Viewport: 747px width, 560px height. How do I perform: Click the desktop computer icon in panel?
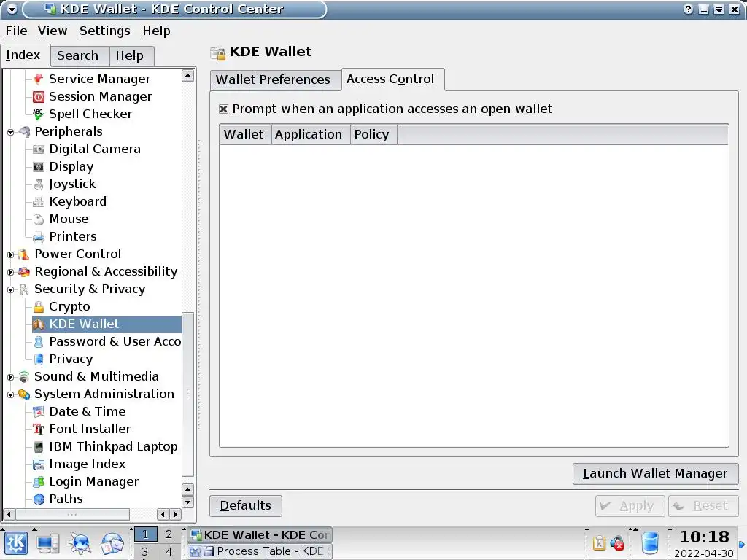(x=48, y=543)
